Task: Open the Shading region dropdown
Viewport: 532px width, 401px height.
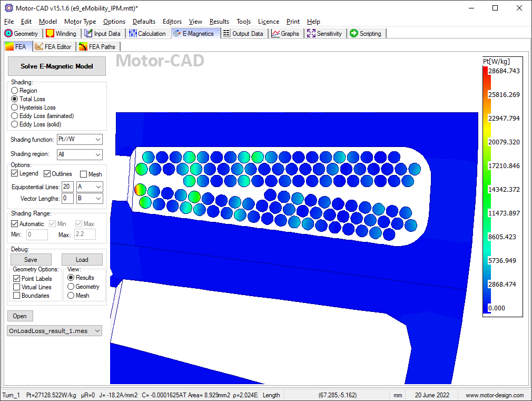Action: pyautogui.click(x=98, y=154)
